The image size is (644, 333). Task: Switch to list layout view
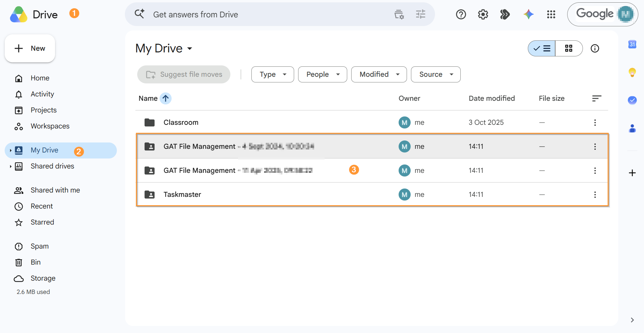[542, 48]
